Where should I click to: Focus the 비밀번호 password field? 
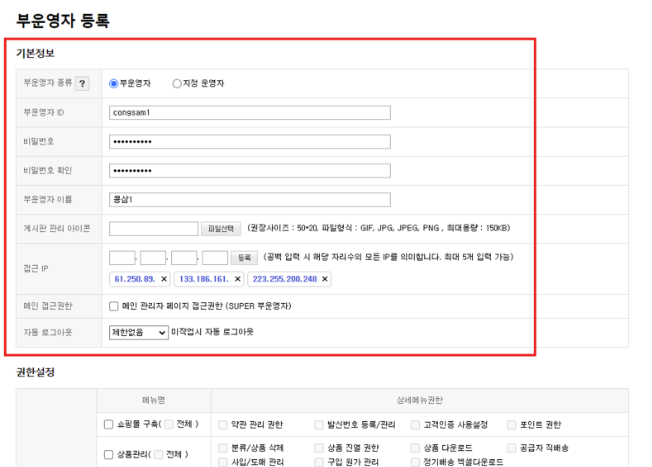pyautogui.click(x=249, y=142)
